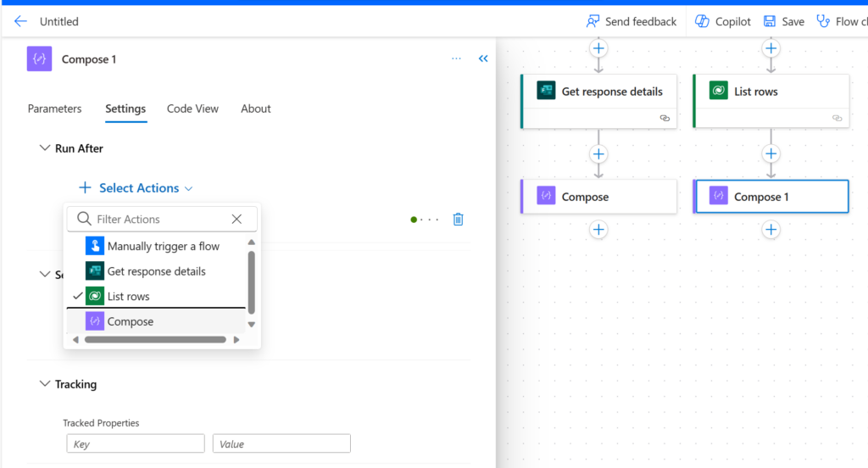Collapse the Run After section
This screenshot has width=868, height=468.
[45, 148]
